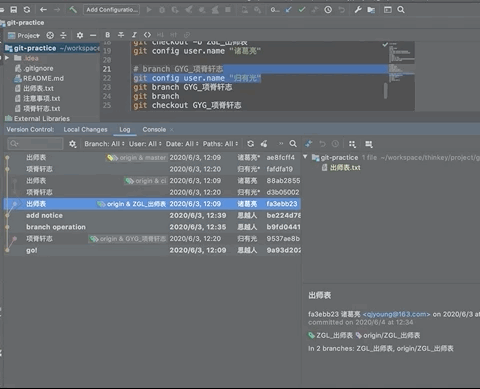
Task: Click the Group By icon in details toolbar
Action: tap(352, 144)
